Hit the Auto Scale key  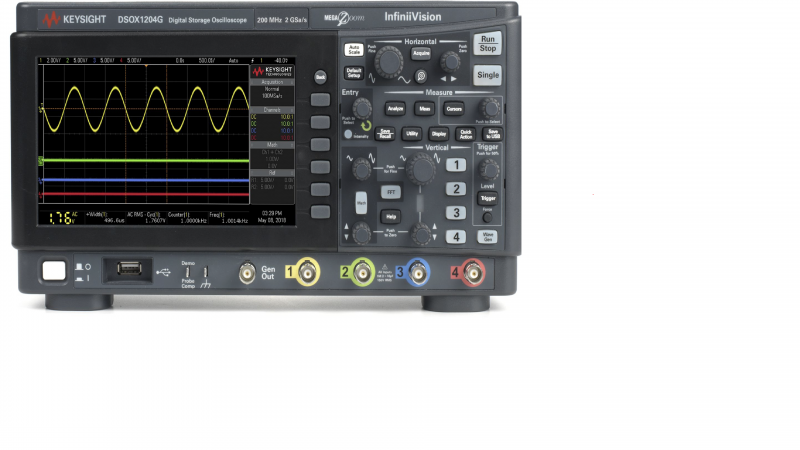(354, 49)
